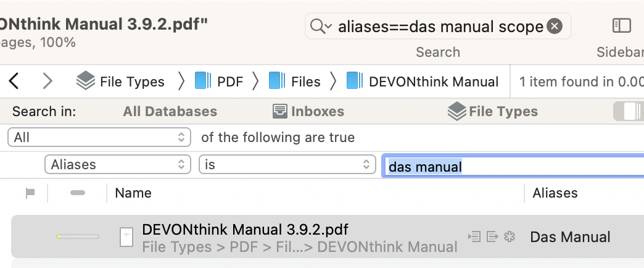This screenshot has width=644, height=268.
Task: Toggle the switch at right of scope bar
Action: click(x=629, y=111)
